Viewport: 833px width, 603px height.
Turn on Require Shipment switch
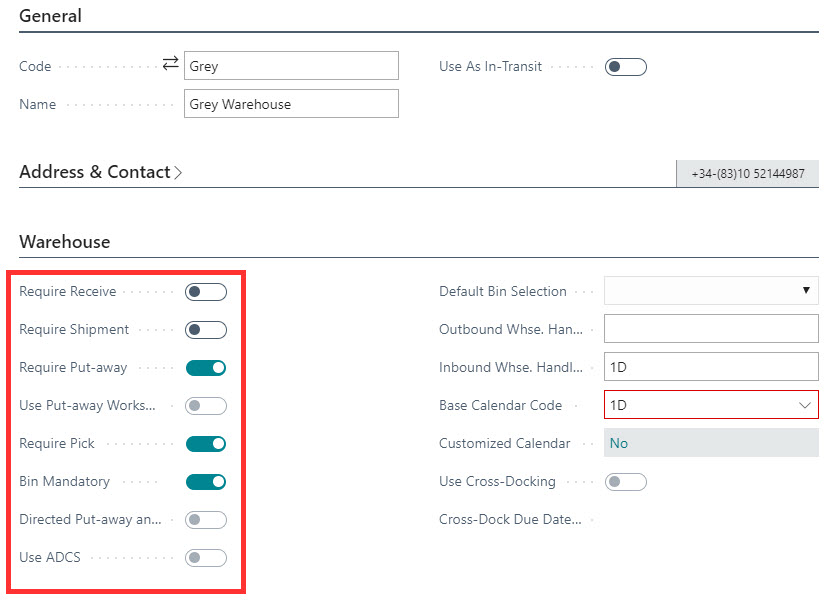pos(206,330)
